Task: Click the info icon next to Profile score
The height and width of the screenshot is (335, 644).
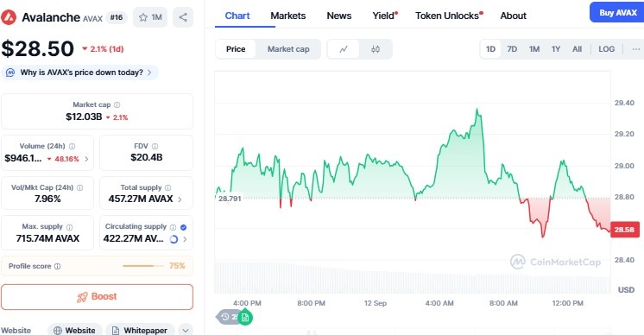Action: (58, 266)
